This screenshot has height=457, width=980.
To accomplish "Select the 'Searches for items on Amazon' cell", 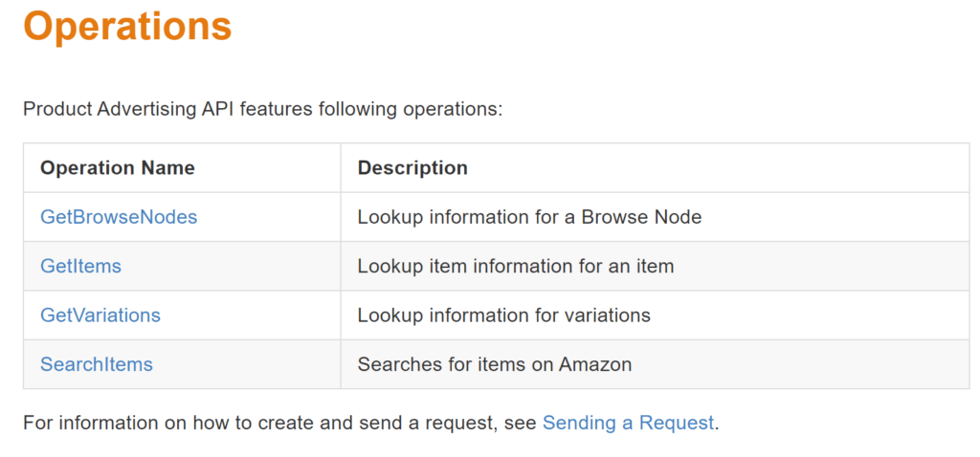I will (x=655, y=364).
